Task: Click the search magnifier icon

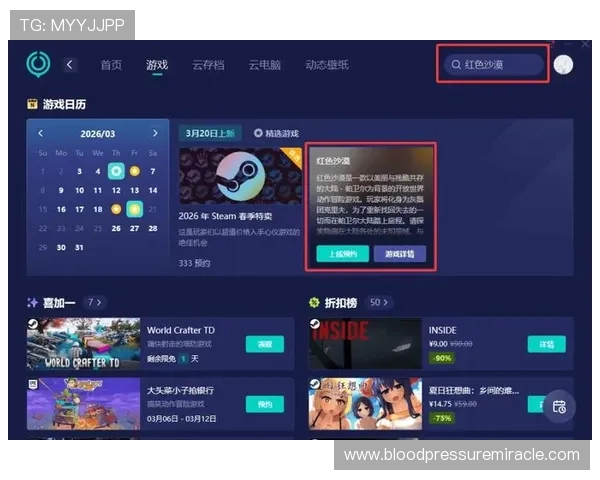Action: 455,65
